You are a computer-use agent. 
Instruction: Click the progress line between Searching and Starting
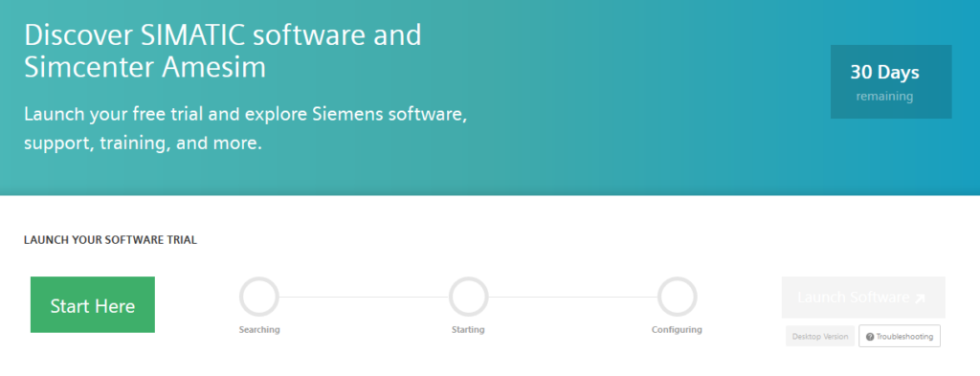pos(364,297)
